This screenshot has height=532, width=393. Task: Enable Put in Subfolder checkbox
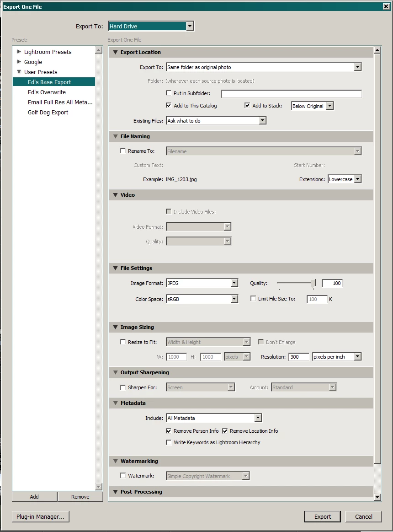click(169, 93)
